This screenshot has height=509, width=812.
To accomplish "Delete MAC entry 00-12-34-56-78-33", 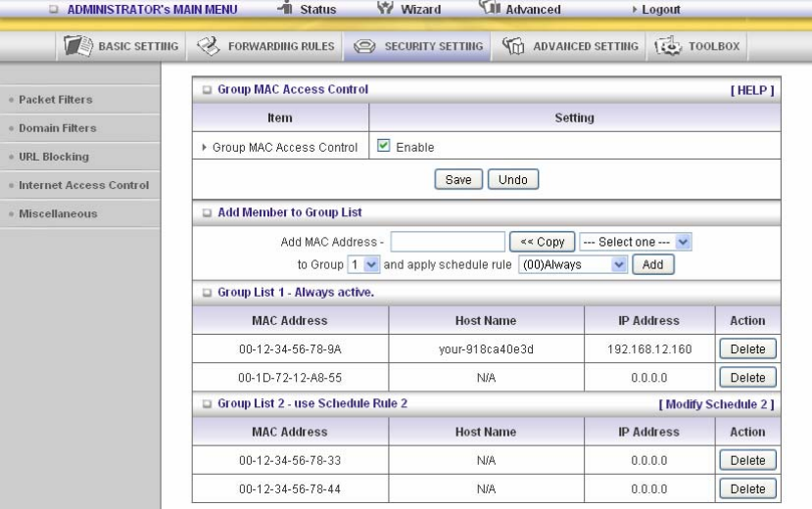I will click(747, 460).
